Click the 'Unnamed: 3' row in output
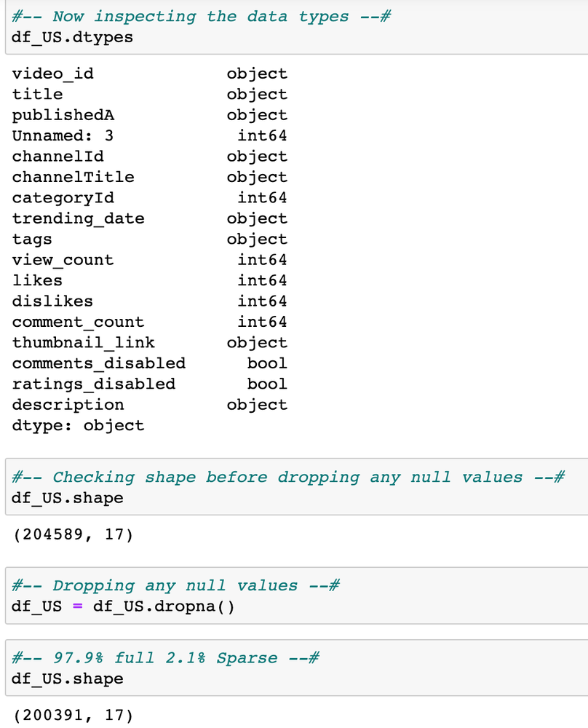Screen dimensions: 588x728 tap(63, 135)
